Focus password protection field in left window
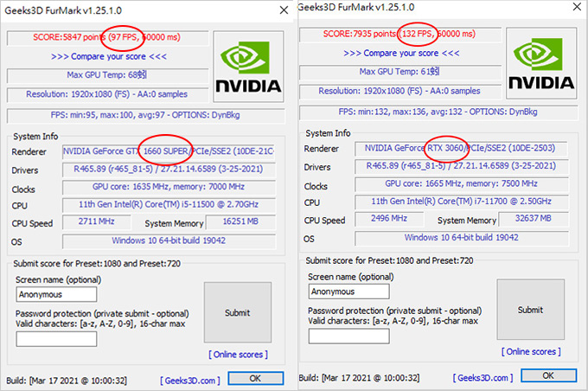588x391 pixels. click(x=56, y=339)
